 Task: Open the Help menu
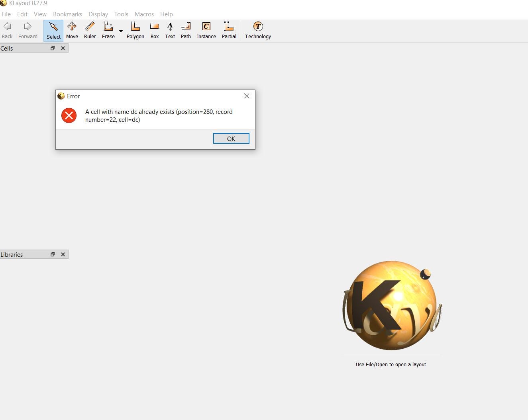tap(167, 14)
